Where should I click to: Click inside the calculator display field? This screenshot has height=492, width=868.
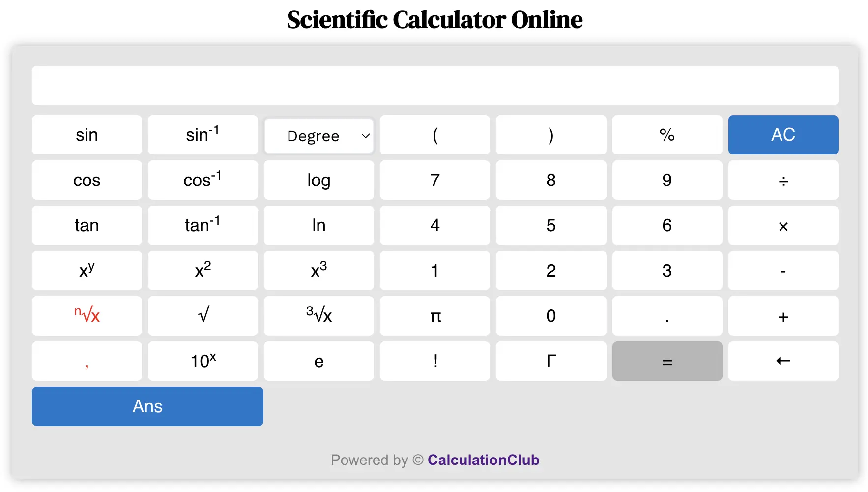(434, 85)
